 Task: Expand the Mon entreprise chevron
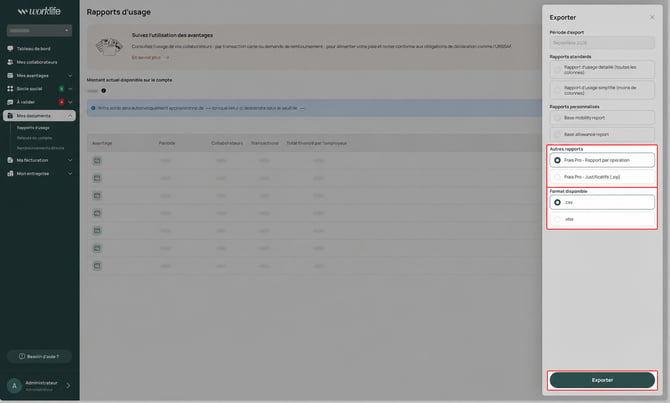pyautogui.click(x=70, y=174)
